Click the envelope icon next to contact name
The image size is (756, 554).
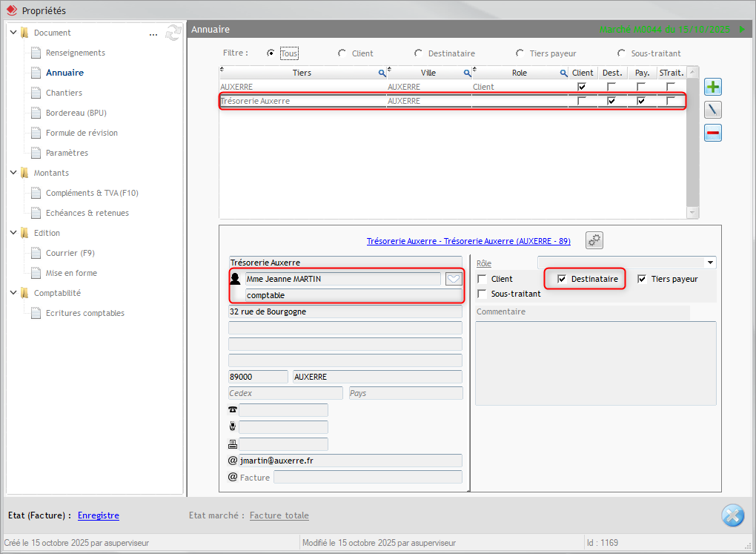[x=454, y=279]
